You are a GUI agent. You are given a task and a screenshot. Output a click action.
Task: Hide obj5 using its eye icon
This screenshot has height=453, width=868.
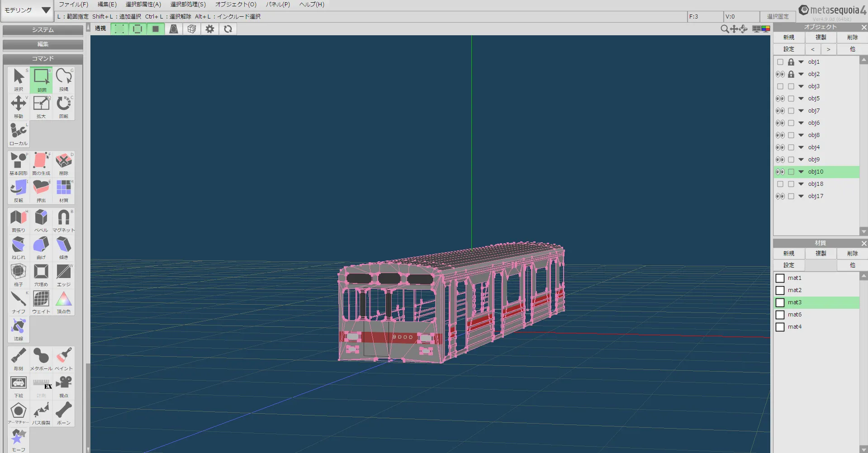coord(780,99)
